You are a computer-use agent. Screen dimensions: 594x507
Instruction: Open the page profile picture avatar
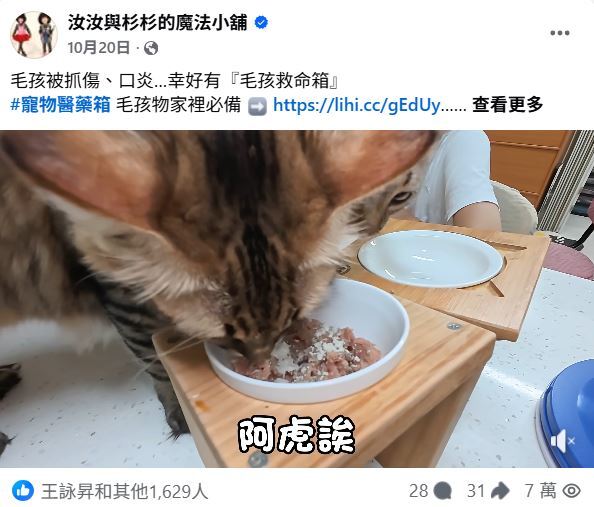click(x=34, y=34)
